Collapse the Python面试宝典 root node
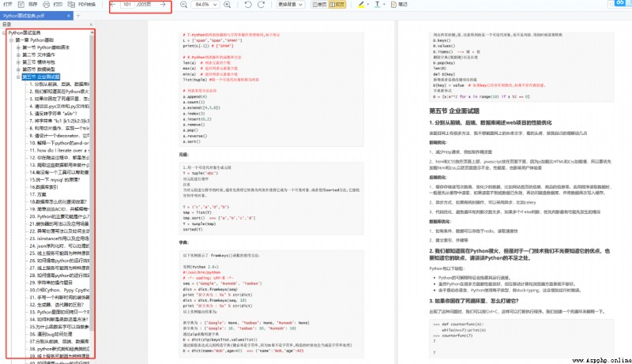Screen dimensions: 632x364 pos(4,32)
